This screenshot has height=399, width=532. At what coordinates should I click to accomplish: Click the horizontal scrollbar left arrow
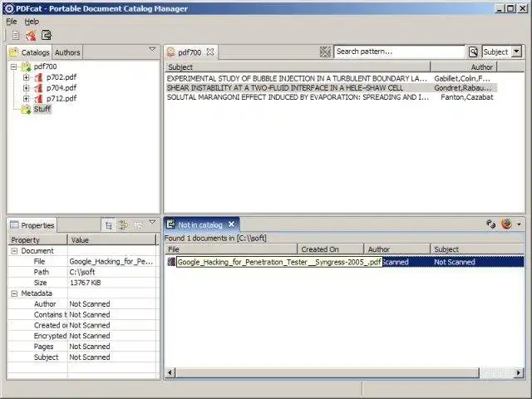coord(170,373)
